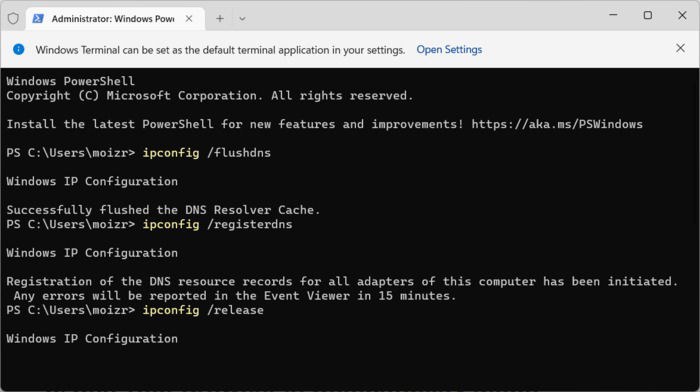Open Settings from the notification bar link
This screenshot has width=700, height=392.
pyautogui.click(x=449, y=50)
